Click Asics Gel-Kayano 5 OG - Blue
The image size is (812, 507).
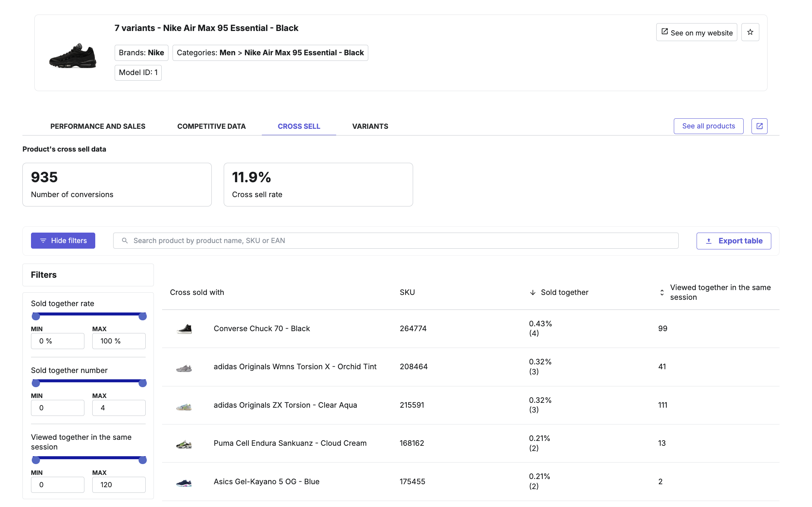tap(267, 482)
